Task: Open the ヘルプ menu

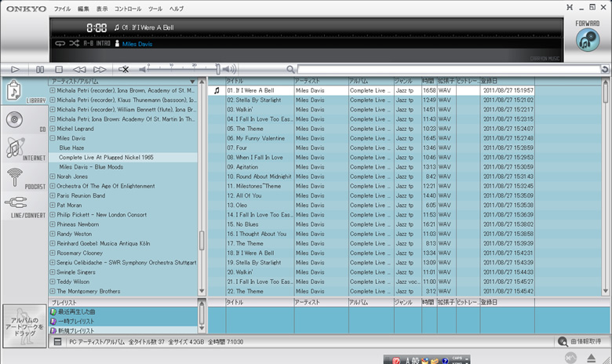Action: pos(177,9)
